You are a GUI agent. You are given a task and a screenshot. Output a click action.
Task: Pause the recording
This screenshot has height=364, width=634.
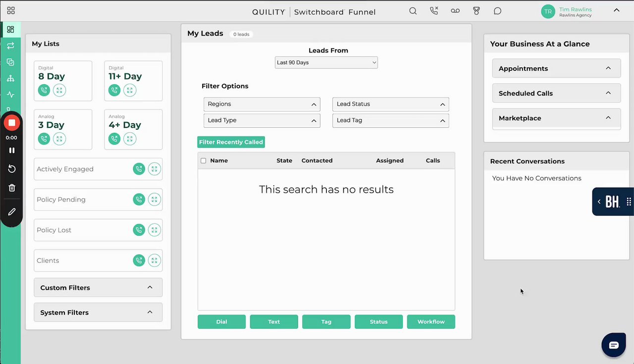(x=12, y=150)
